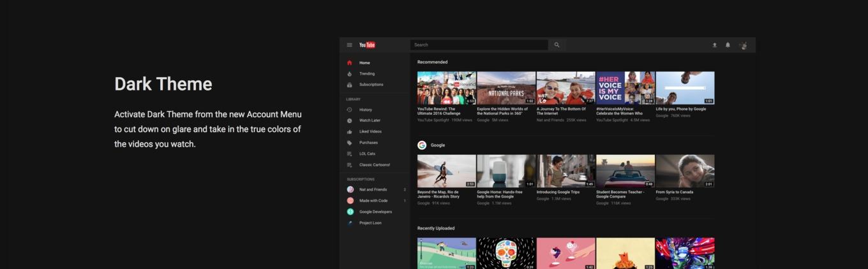Viewport: 868px width, 269px height.
Task: Open the video upload icon
Action: (x=715, y=45)
